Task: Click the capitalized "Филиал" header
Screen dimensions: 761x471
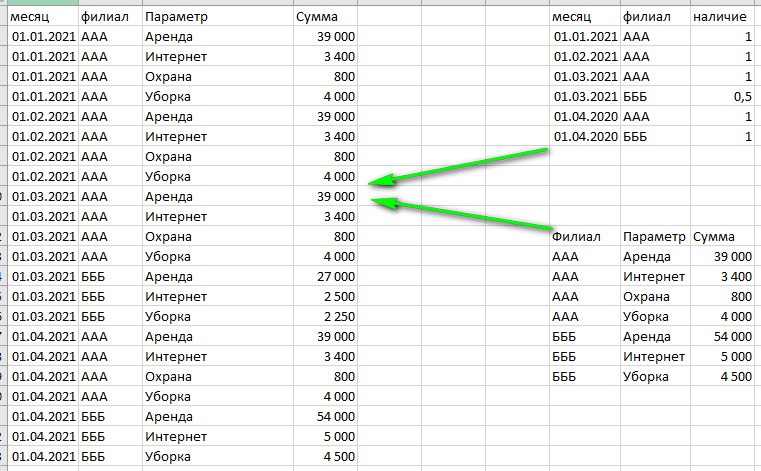Action: click(x=576, y=237)
